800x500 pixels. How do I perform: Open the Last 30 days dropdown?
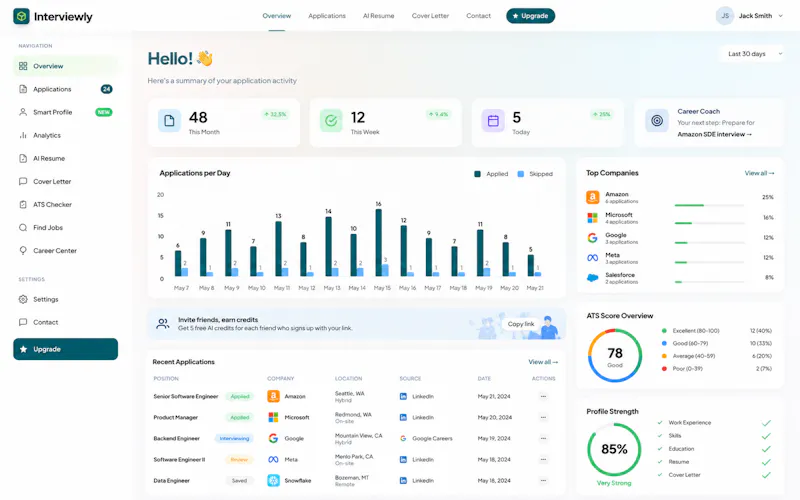click(x=751, y=54)
